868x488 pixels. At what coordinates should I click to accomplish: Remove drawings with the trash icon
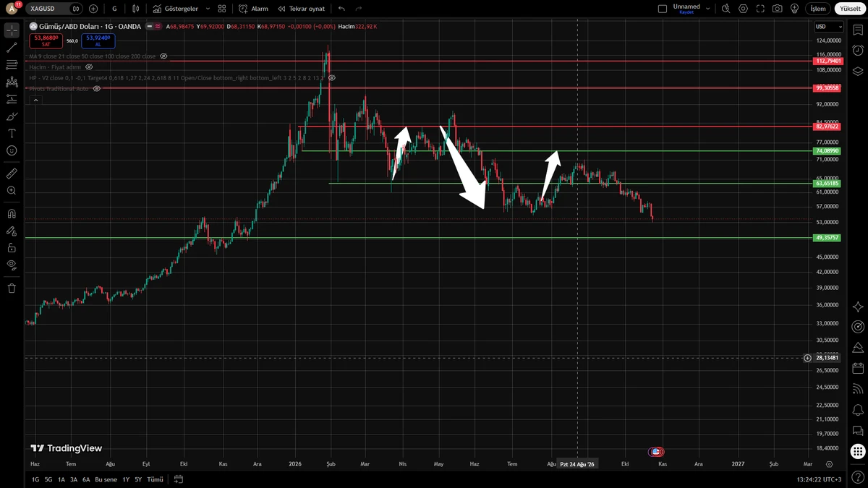(x=12, y=288)
